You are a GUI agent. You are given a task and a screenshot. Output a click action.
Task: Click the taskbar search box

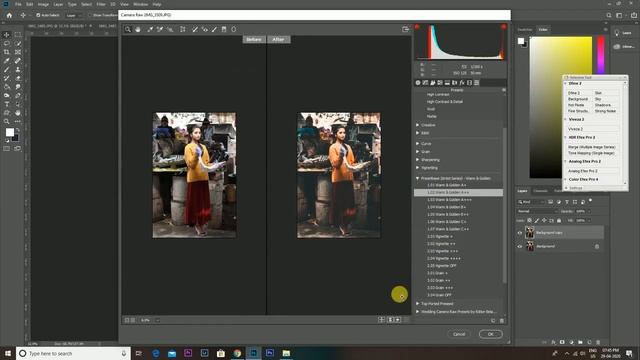pos(73,353)
